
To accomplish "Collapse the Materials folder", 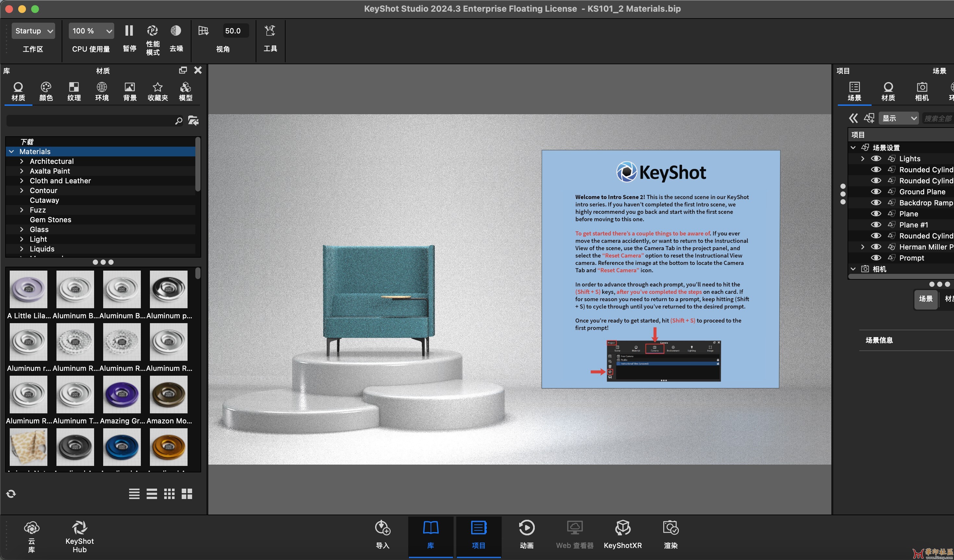I will coord(11,152).
